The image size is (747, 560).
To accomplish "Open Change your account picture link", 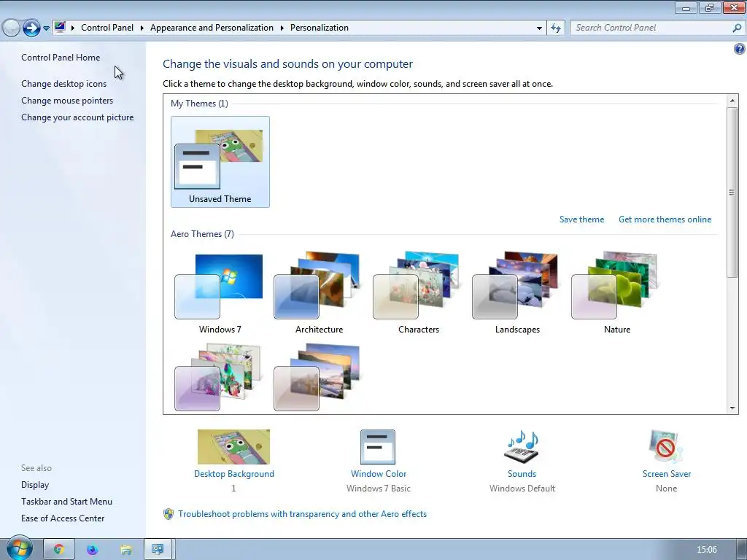I will (x=77, y=117).
